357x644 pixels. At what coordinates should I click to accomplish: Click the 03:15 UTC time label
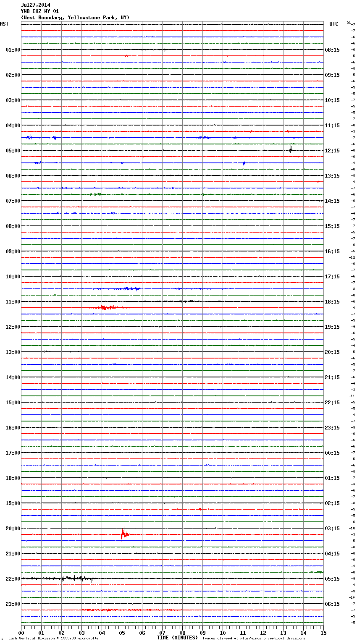[332, 529]
